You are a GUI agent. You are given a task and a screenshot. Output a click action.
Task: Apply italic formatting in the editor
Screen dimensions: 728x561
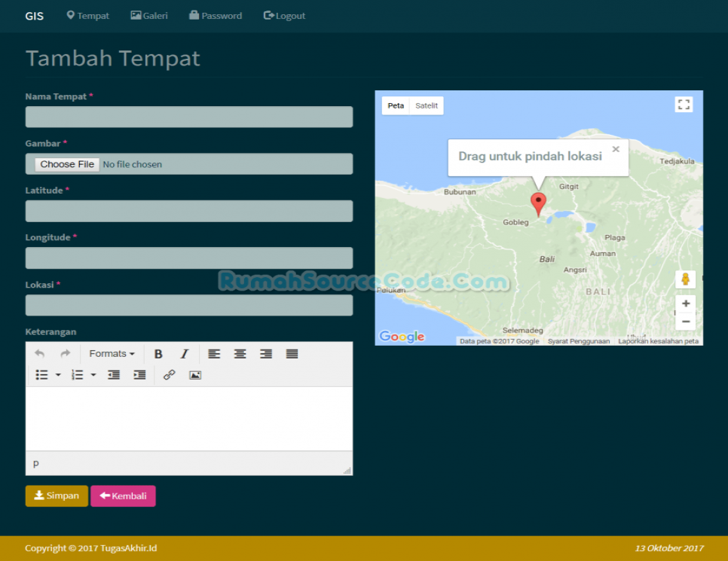[184, 353]
